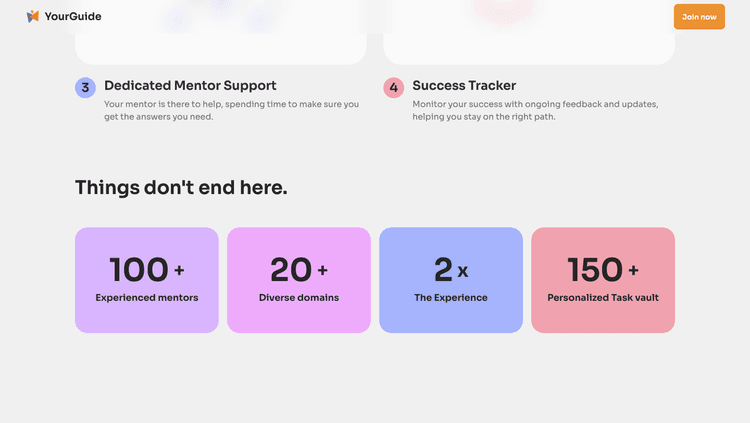
Task: Click the mentor support description paragraph
Action: [x=232, y=111]
